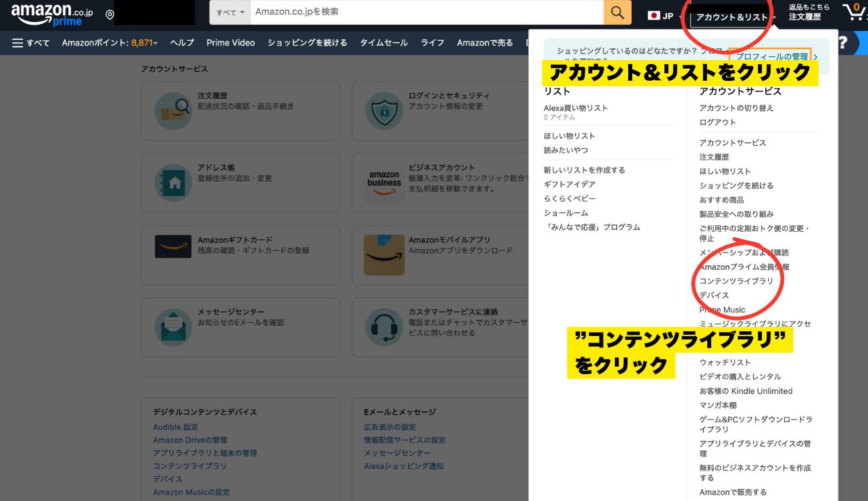The width and height of the screenshot is (868, 501).
Task: Open コンテンツライブラリ in the flyout menu
Action: (x=736, y=281)
